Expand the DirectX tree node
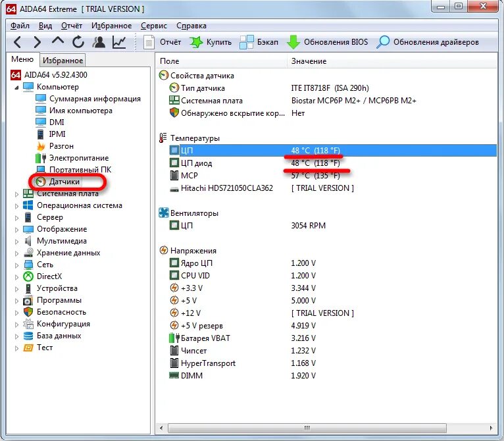Screen dimensions: 504x441 16,277
